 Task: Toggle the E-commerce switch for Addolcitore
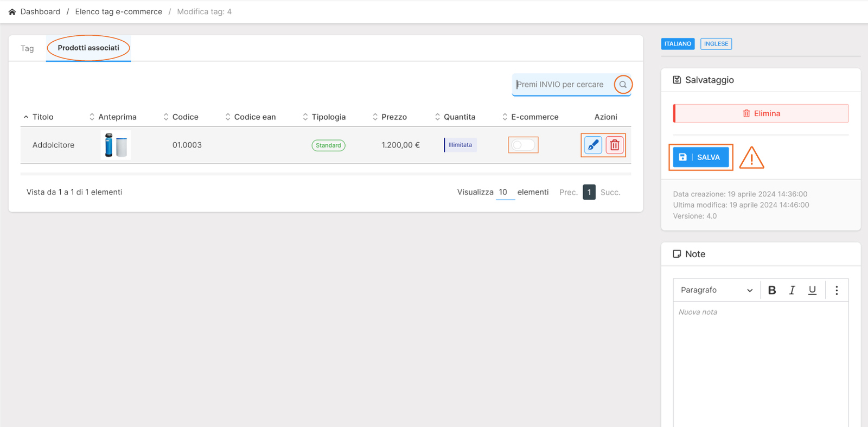(x=523, y=145)
